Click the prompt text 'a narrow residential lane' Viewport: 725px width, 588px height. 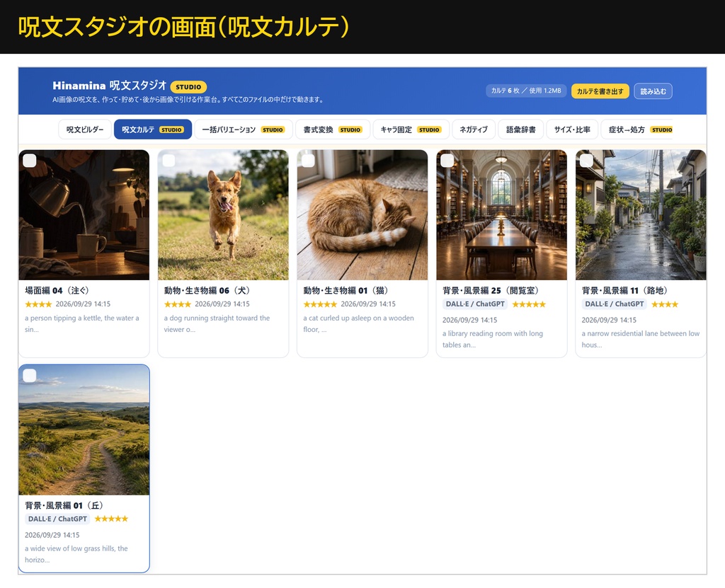640,339
